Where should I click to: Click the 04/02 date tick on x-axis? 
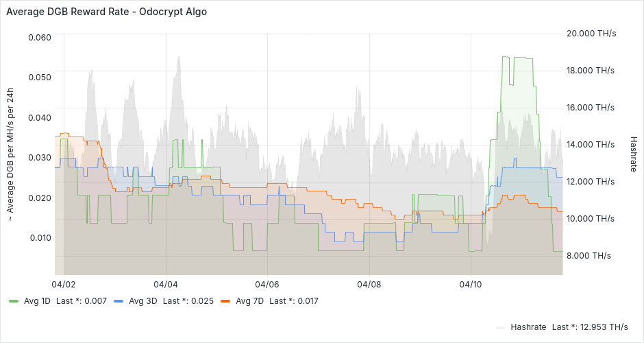pyautogui.click(x=64, y=283)
